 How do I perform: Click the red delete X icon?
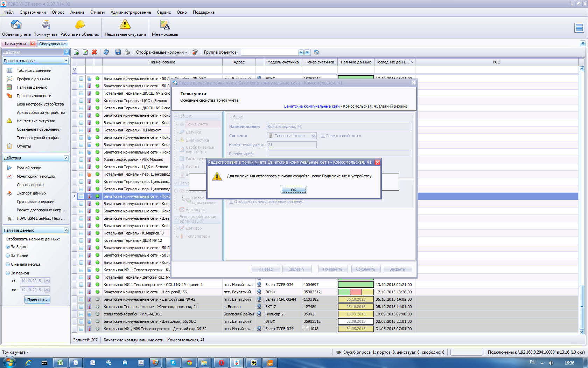click(94, 52)
